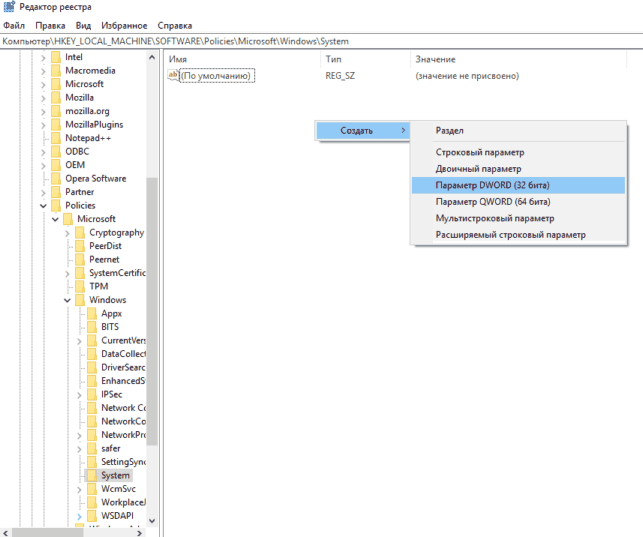Choose Строковый параметр in submenu

click(x=518, y=152)
